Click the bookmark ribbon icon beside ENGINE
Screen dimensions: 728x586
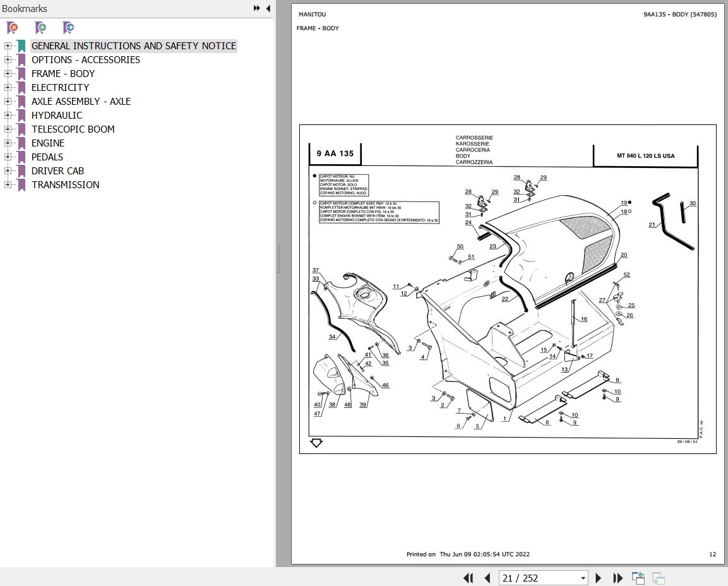click(21, 143)
